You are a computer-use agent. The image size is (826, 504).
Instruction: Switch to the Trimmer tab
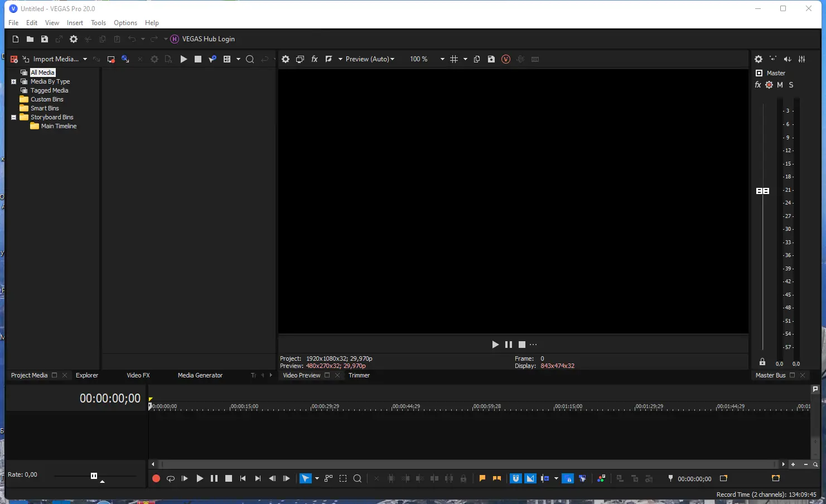point(359,375)
